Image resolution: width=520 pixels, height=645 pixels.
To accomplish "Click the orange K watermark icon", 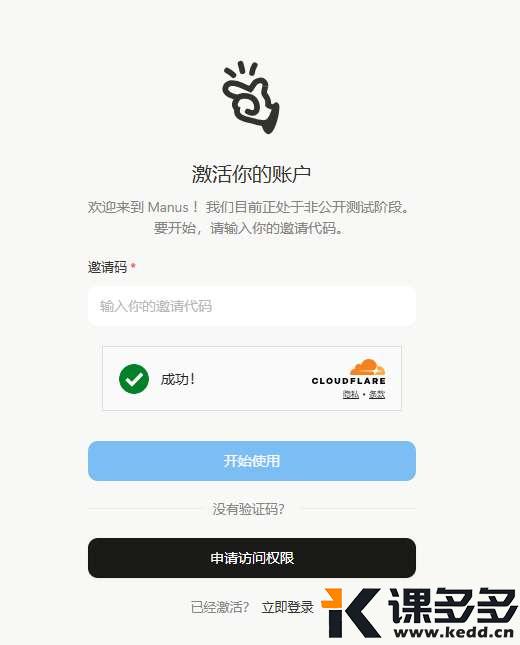I will click(351, 613).
